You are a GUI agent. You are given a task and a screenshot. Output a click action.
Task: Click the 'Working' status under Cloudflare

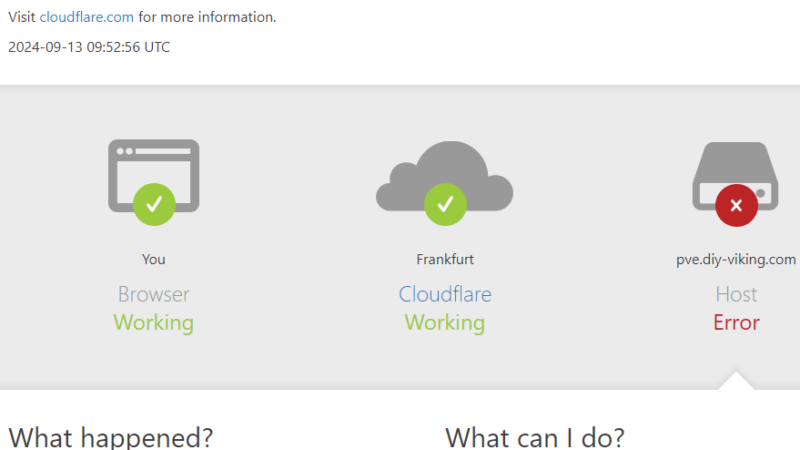445,323
